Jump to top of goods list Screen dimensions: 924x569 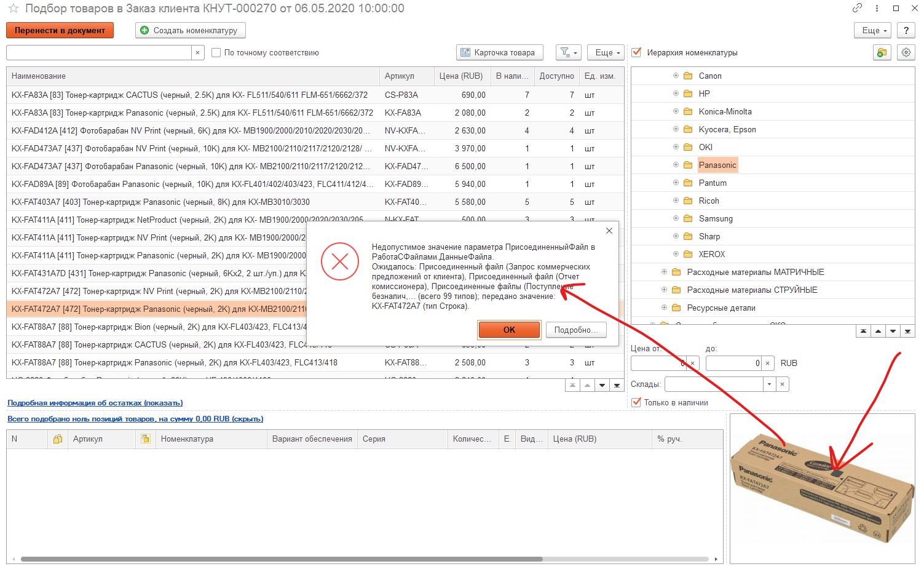click(x=572, y=386)
